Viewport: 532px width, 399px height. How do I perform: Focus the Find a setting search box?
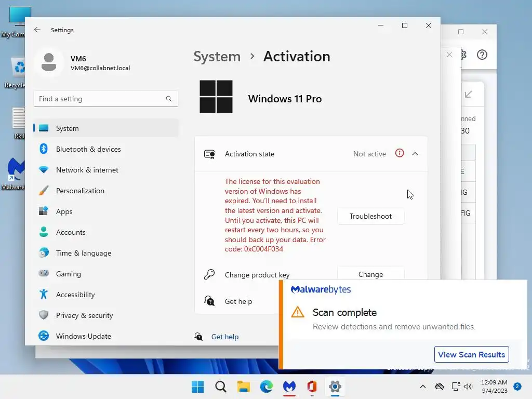pos(106,99)
